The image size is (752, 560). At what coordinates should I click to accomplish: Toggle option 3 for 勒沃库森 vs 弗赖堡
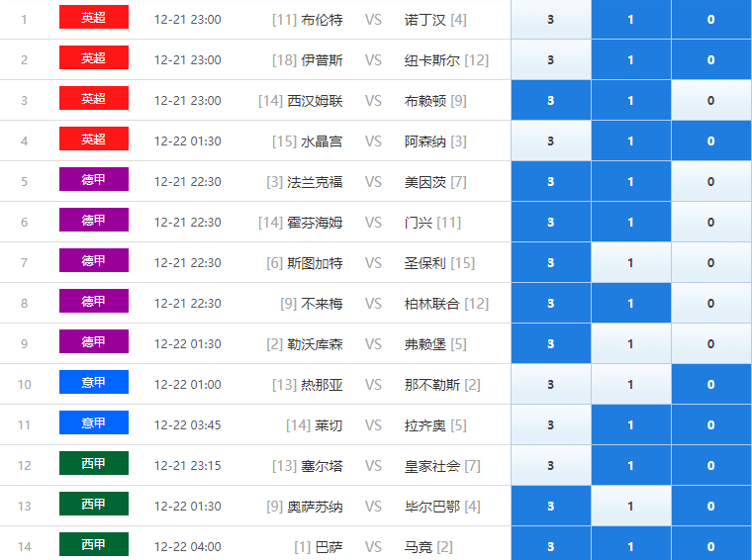pyautogui.click(x=551, y=343)
